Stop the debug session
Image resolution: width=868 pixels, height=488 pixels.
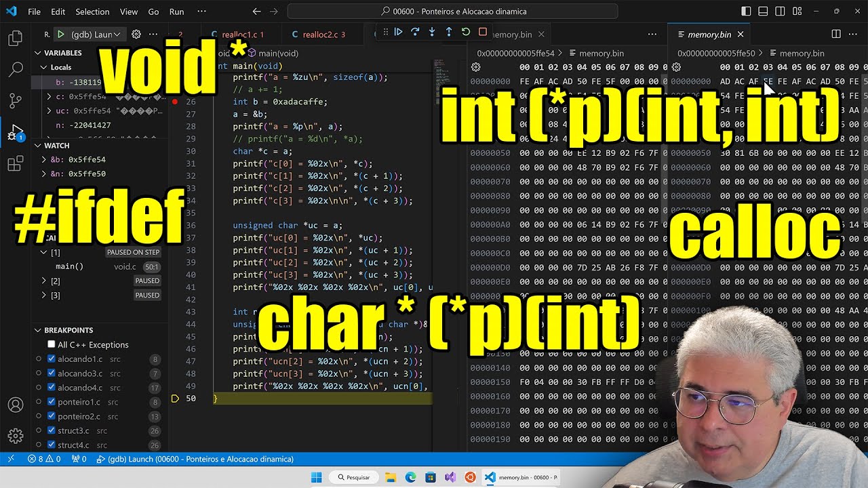tap(483, 32)
